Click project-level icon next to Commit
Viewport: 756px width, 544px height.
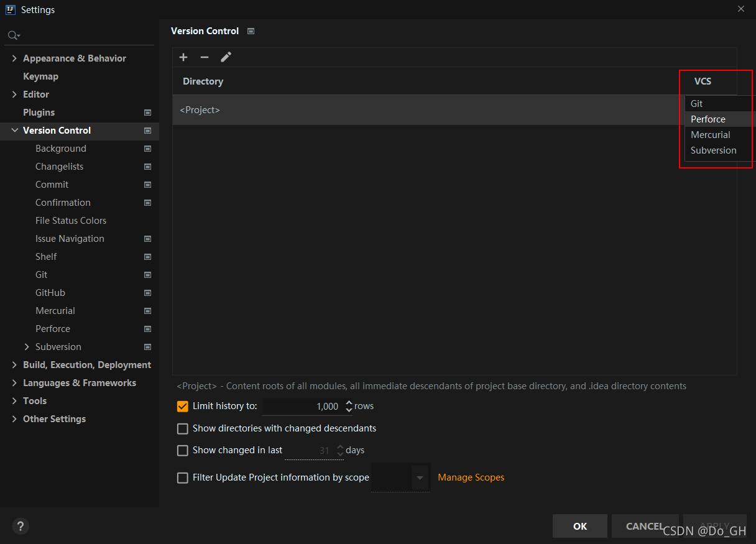click(147, 185)
